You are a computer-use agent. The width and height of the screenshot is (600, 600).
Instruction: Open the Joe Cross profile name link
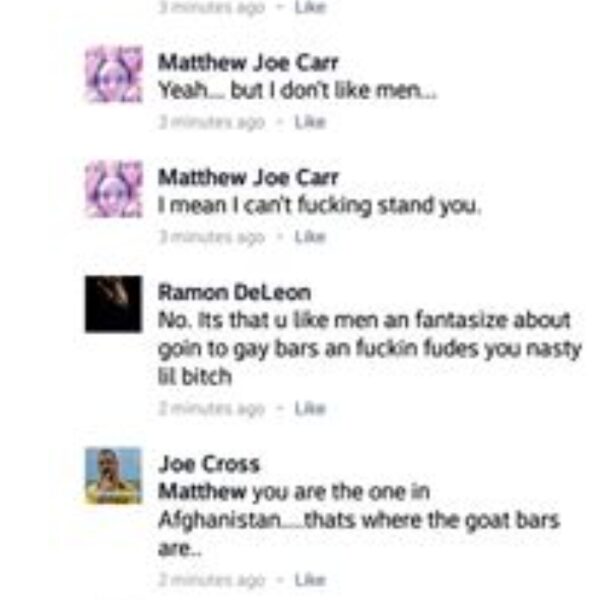(209, 464)
